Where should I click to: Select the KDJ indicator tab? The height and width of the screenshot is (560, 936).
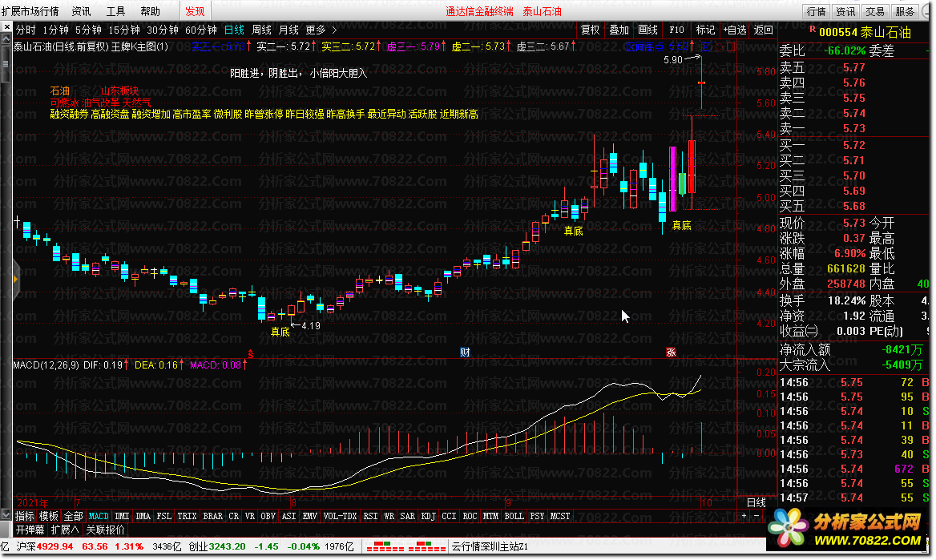pos(428,516)
